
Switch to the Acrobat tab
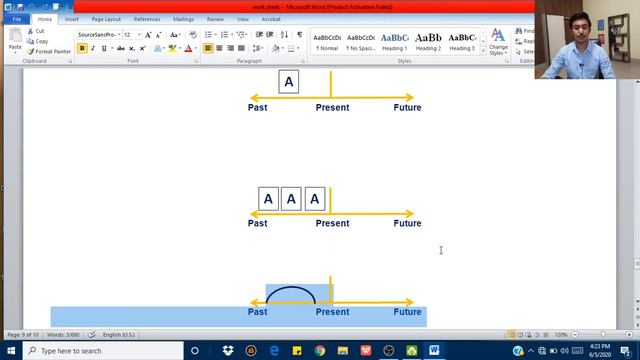pos(271,19)
